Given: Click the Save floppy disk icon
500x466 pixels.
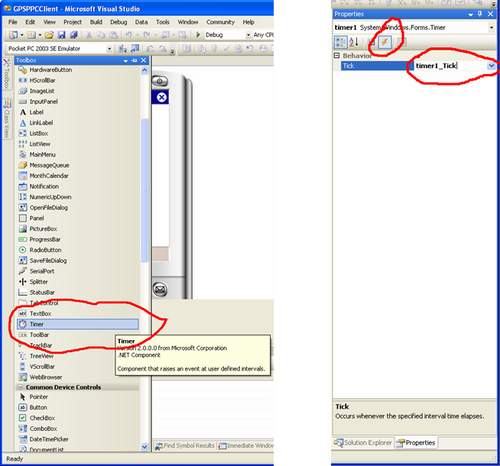Looking at the screenshot, I should pyautogui.click(x=61, y=35).
